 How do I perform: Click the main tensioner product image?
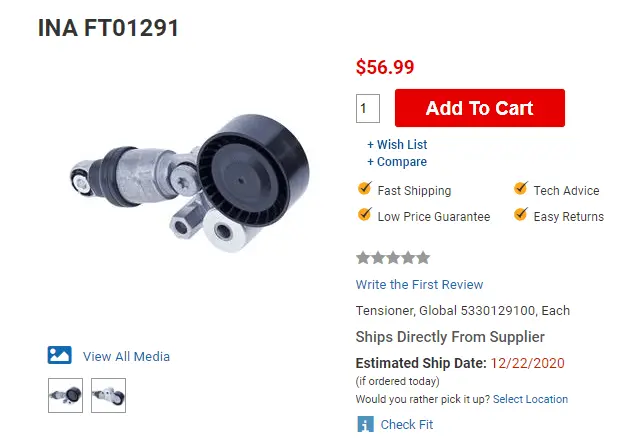(x=190, y=183)
